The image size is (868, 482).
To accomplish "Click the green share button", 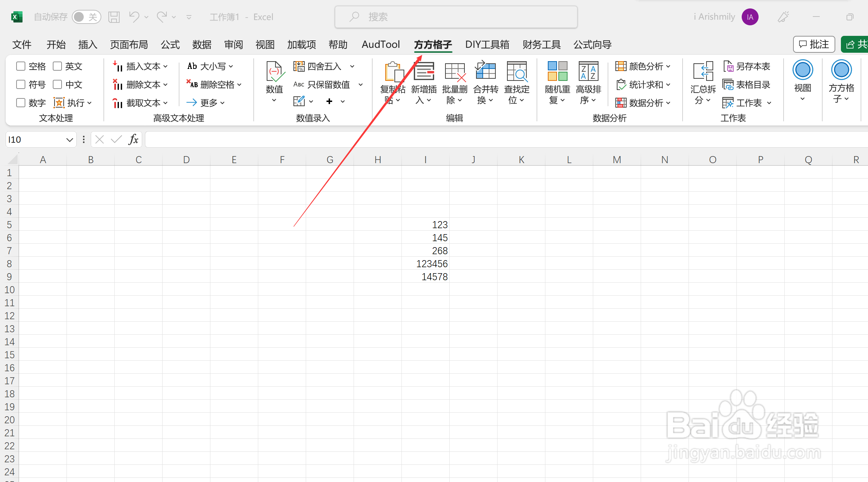I will [x=855, y=44].
